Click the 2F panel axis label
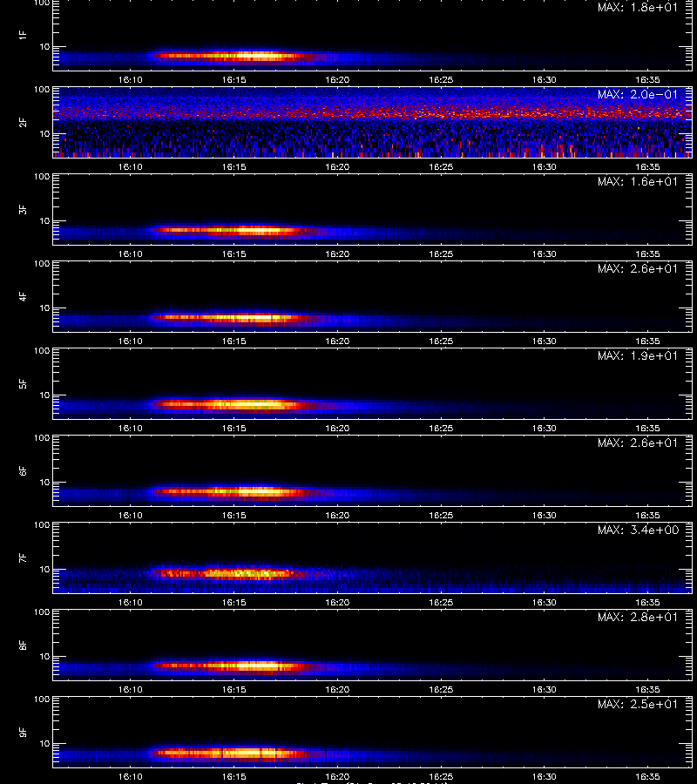This screenshot has width=697, height=784. pos(23,122)
